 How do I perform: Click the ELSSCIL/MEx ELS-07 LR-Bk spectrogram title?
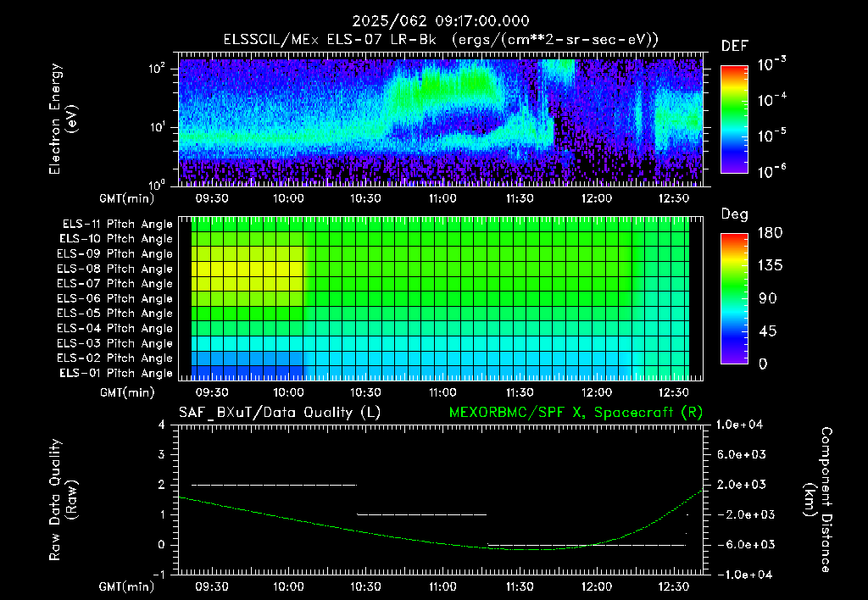coord(441,40)
